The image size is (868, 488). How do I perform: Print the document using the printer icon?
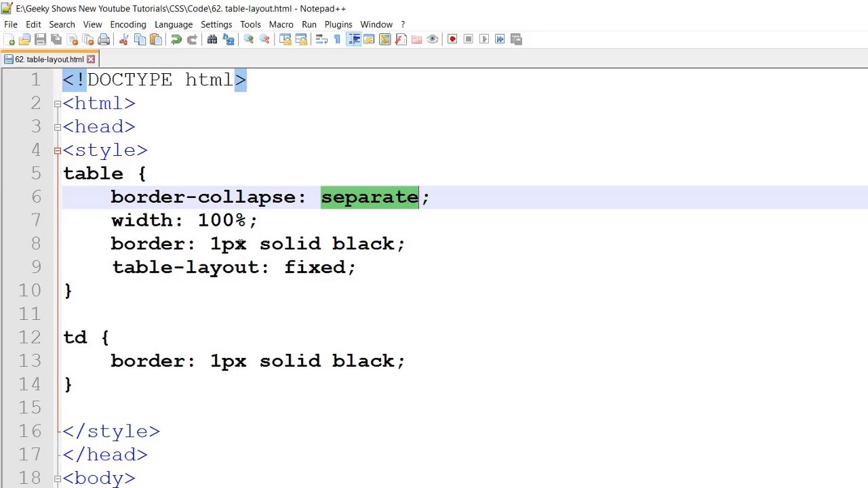click(104, 39)
